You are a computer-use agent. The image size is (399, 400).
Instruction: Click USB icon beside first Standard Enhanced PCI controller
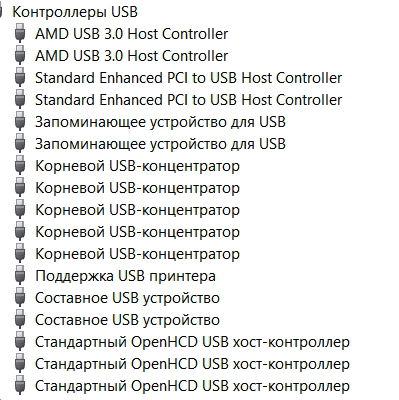20,77
